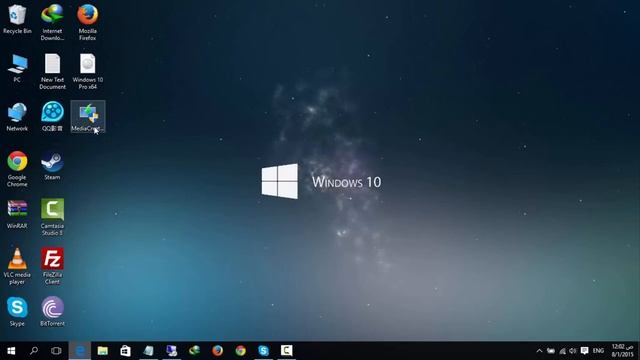The image size is (640, 360).
Task: Select the Network desktop icon
Action: tap(17, 117)
